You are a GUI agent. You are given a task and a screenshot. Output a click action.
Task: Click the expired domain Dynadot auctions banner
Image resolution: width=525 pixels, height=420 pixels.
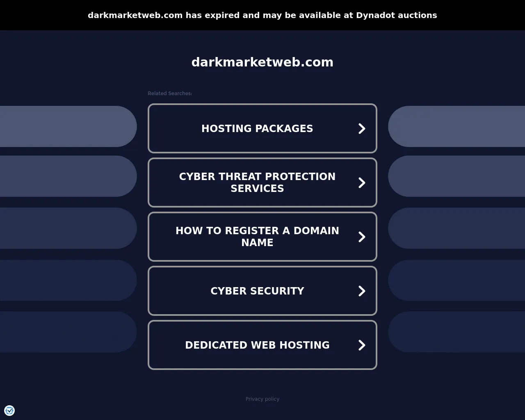click(262, 15)
